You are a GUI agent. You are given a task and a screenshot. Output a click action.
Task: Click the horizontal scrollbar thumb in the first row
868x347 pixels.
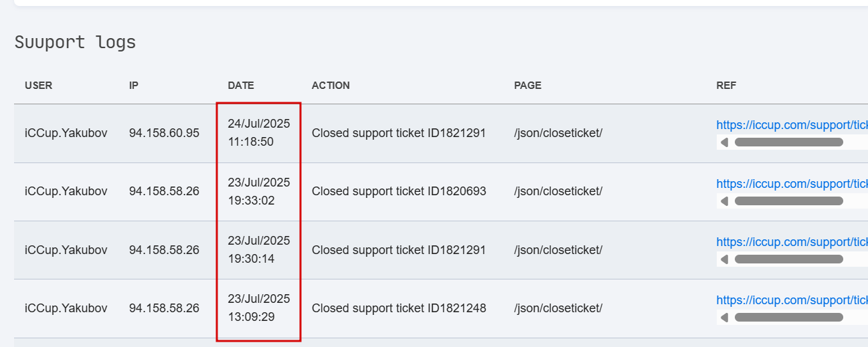(x=789, y=142)
